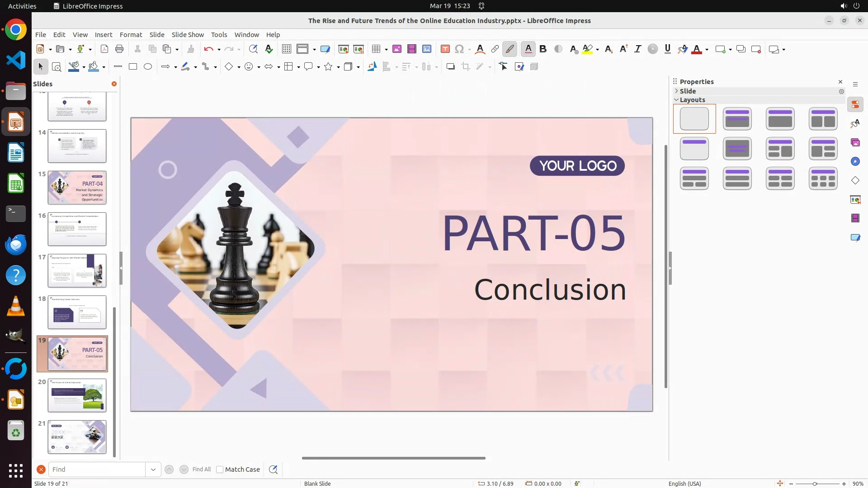
Task: Open the Slide Show menu
Action: coord(188,35)
